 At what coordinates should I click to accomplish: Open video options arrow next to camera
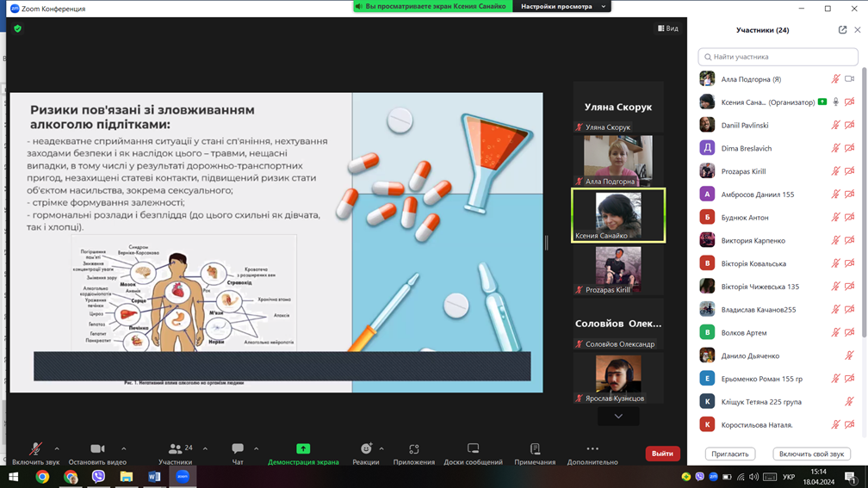(123, 448)
